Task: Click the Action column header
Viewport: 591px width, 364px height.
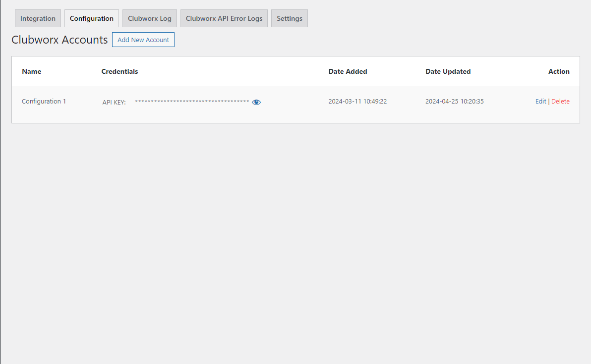Action: click(x=559, y=71)
